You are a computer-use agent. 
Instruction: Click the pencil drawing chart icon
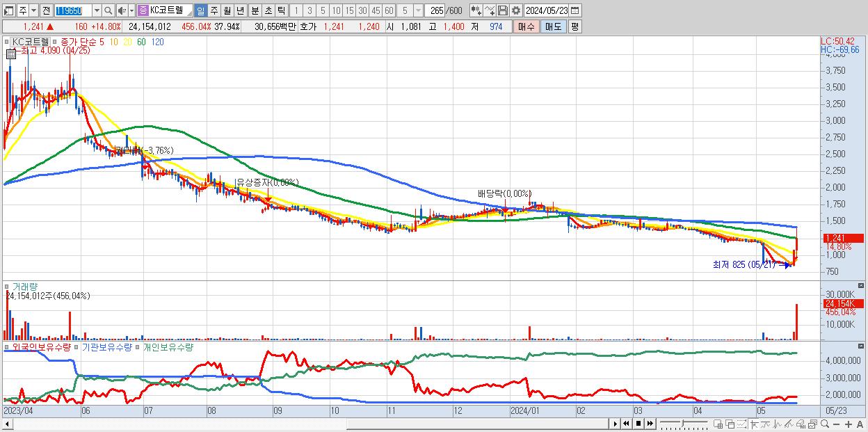click(x=789, y=424)
